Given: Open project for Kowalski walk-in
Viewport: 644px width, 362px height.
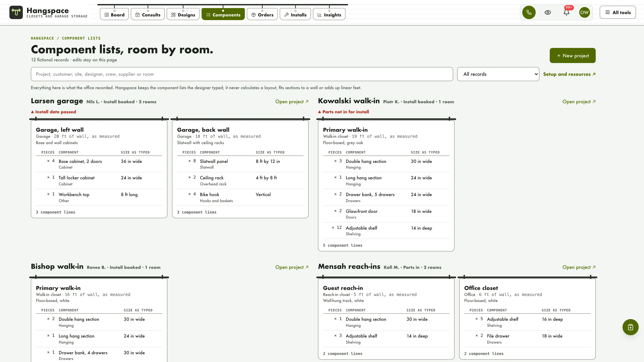Looking at the screenshot, I should click(579, 102).
